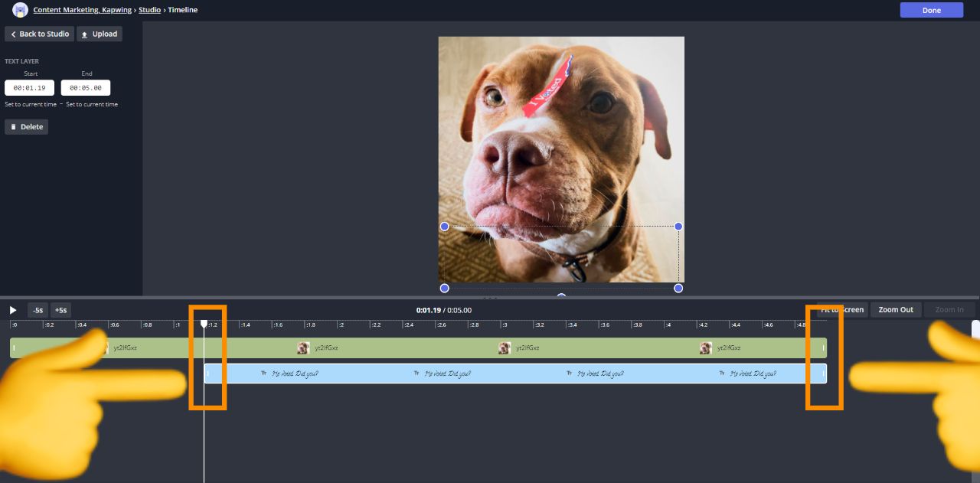Click the Start time input field

point(29,88)
